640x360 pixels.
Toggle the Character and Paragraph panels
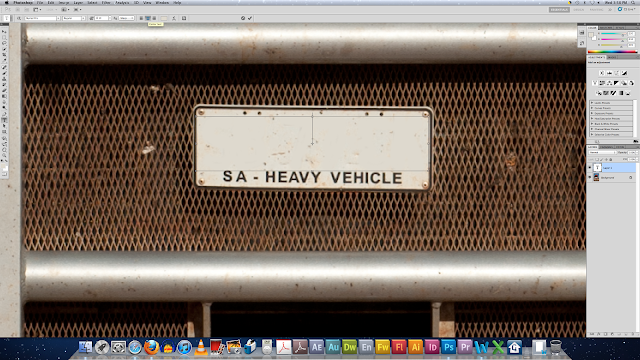(x=184, y=18)
